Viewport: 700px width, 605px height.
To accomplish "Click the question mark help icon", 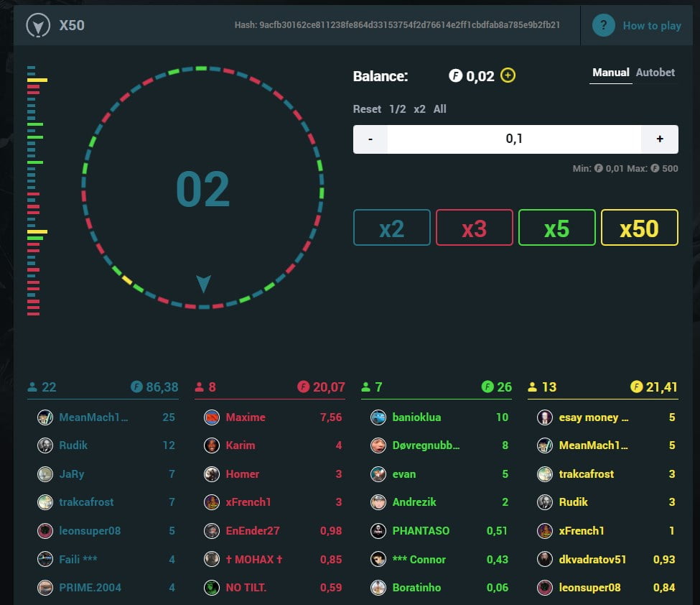I will point(604,25).
